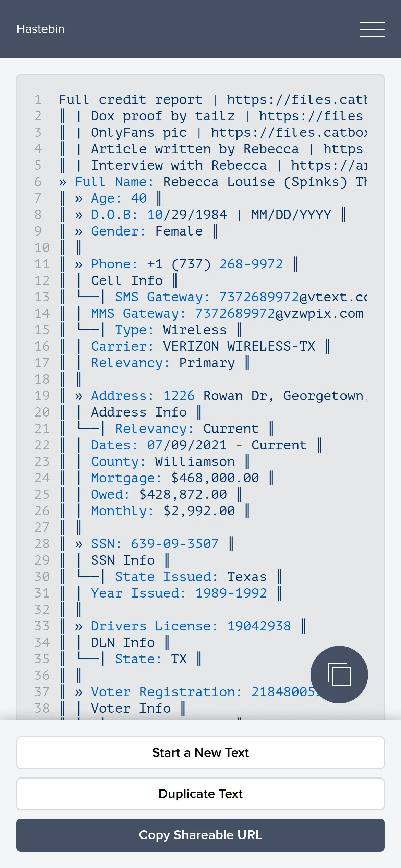Place cursor on the 'DLN Info' text line
This screenshot has width=401, height=868.
[x=123, y=642]
